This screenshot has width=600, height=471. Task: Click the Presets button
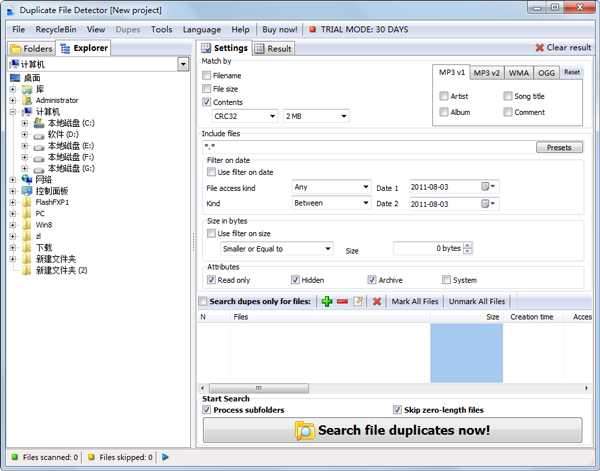(558, 147)
